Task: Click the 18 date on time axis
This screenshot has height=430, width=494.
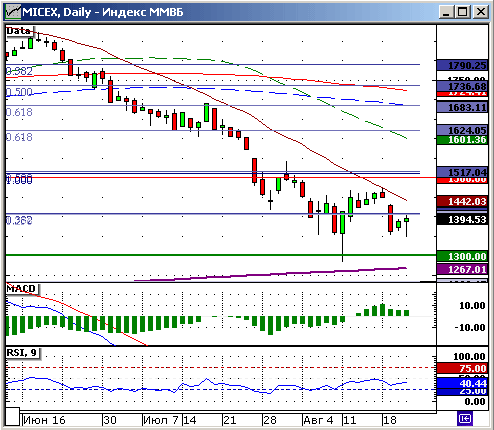Action: pos(390,420)
